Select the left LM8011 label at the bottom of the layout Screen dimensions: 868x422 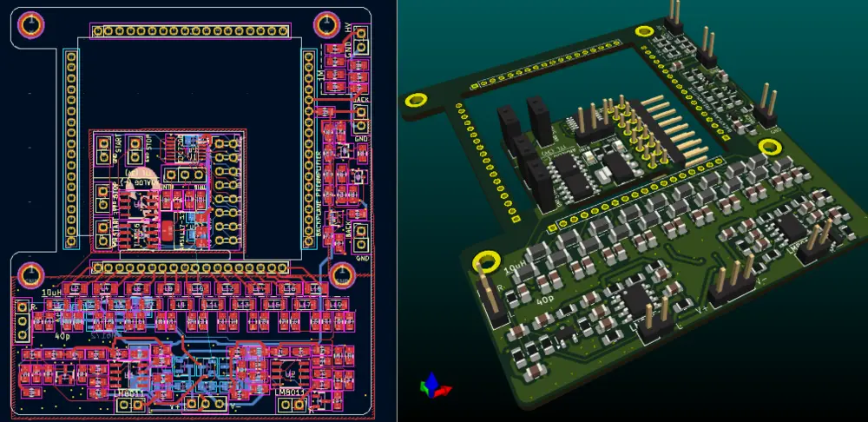[x=130, y=392]
